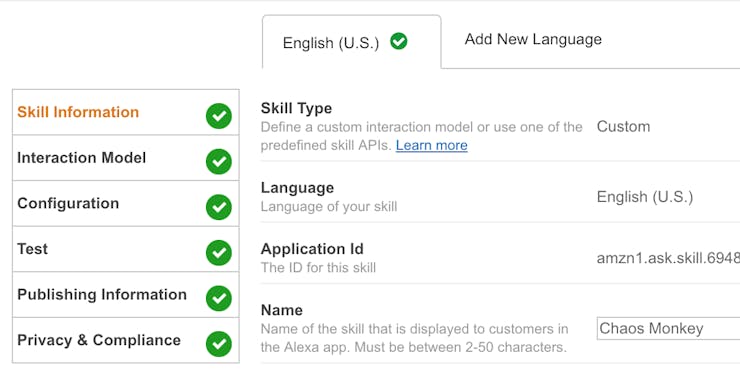The width and height of the screenshot is (740, 374).
Task: Navigate to Privacy & Compliance
Action: (x=126, y=340)
